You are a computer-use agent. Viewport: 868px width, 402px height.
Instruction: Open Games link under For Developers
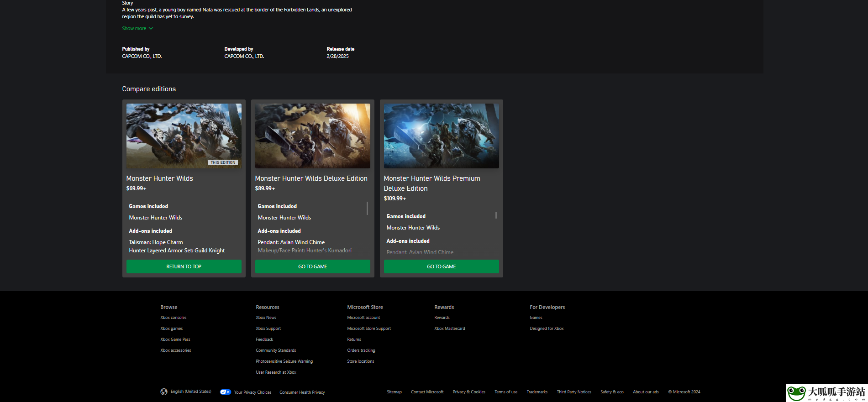536,318
